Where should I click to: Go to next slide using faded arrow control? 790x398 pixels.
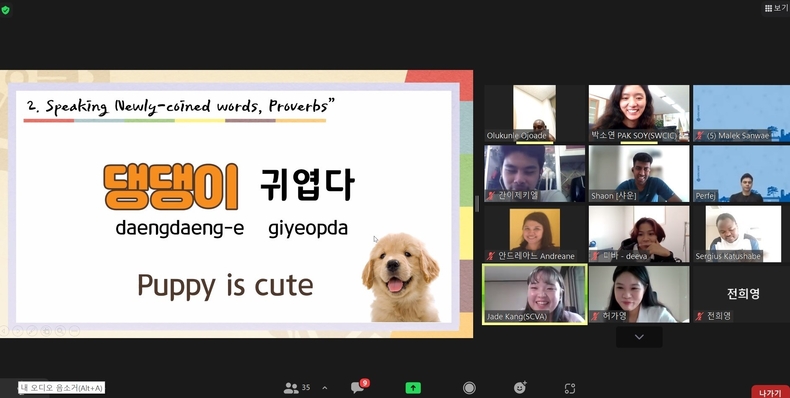click(18, 330)
